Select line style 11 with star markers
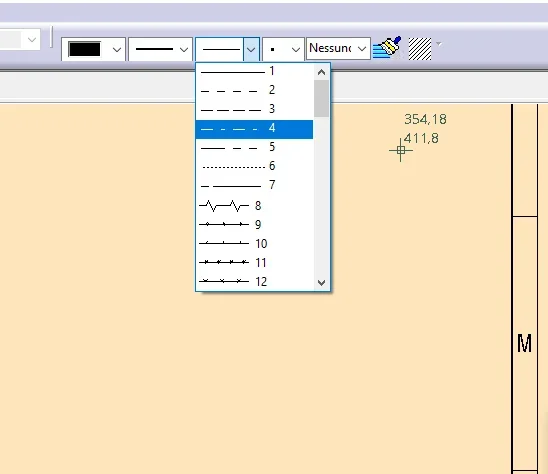 coord(254,262)
